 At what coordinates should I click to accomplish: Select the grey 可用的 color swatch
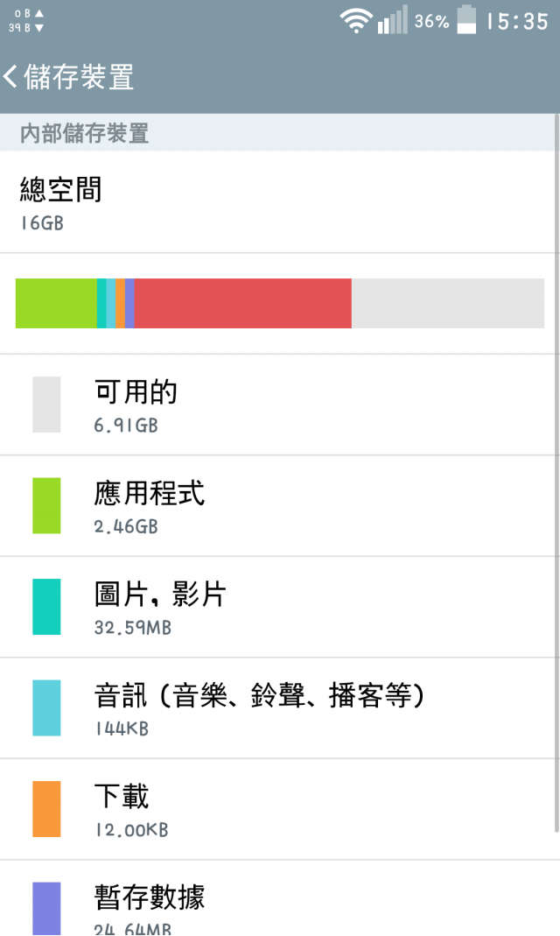(46, 405)
